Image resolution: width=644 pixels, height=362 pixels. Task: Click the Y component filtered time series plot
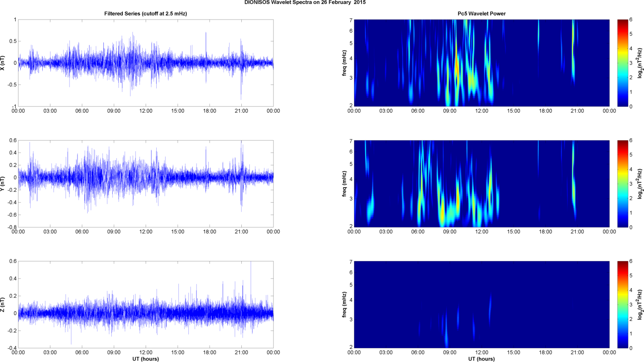pos(146,184)
